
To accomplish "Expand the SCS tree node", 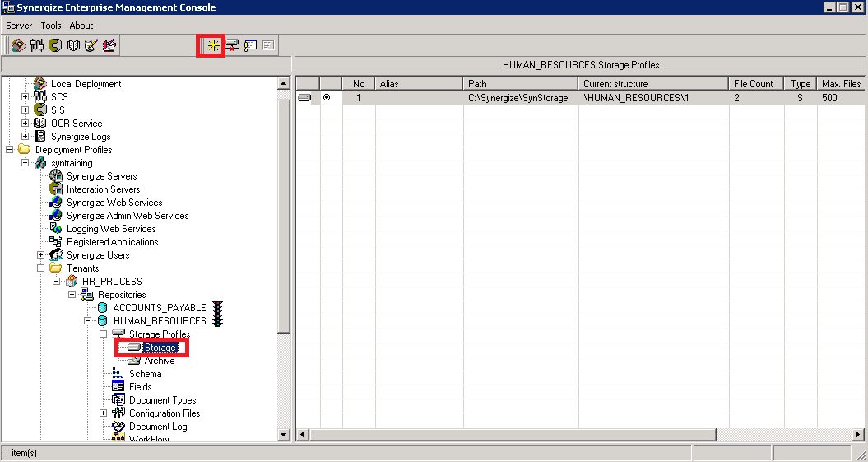I will click(x=25, y=97).
